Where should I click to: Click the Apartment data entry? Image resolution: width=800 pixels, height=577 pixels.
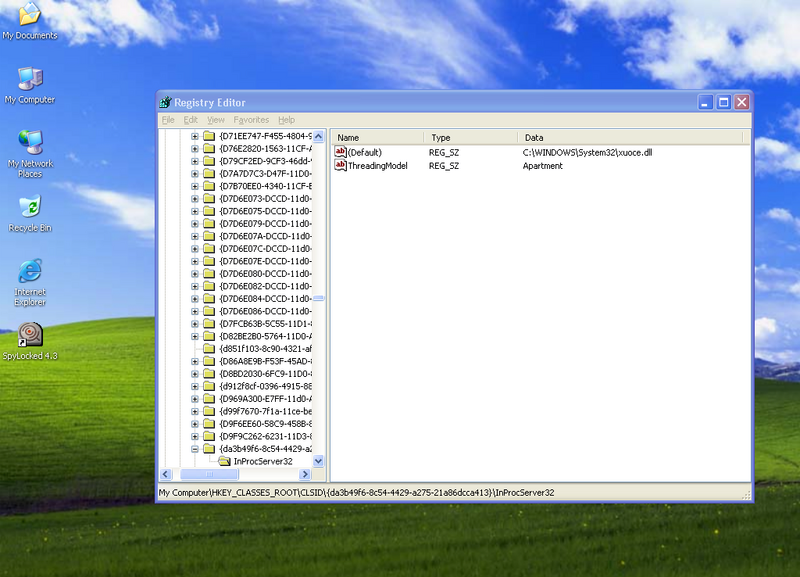click(542, 165)
